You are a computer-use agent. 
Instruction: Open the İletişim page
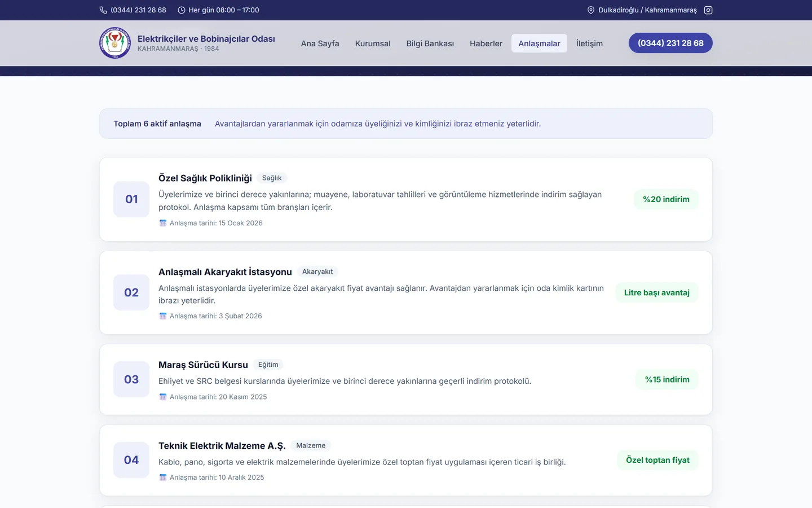589,43
